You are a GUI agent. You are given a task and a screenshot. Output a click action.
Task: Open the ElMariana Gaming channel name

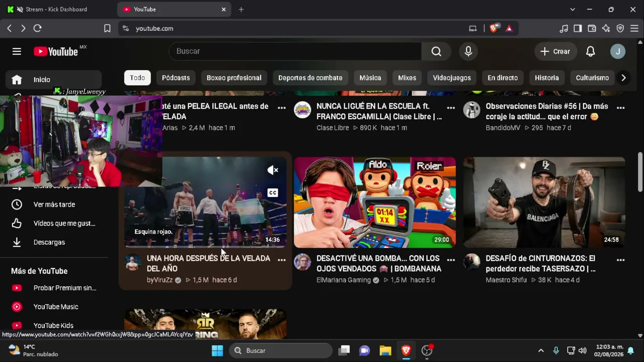click(344, 280)
